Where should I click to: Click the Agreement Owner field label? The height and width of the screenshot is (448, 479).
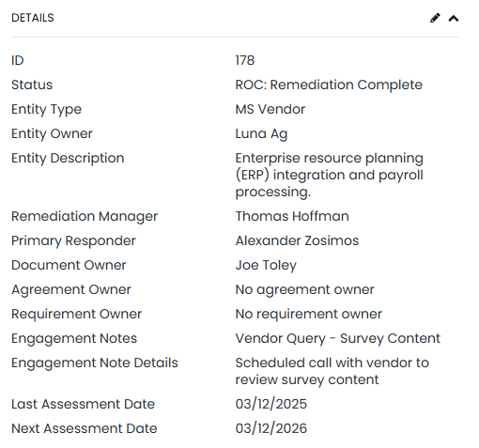tap(71, 289)
